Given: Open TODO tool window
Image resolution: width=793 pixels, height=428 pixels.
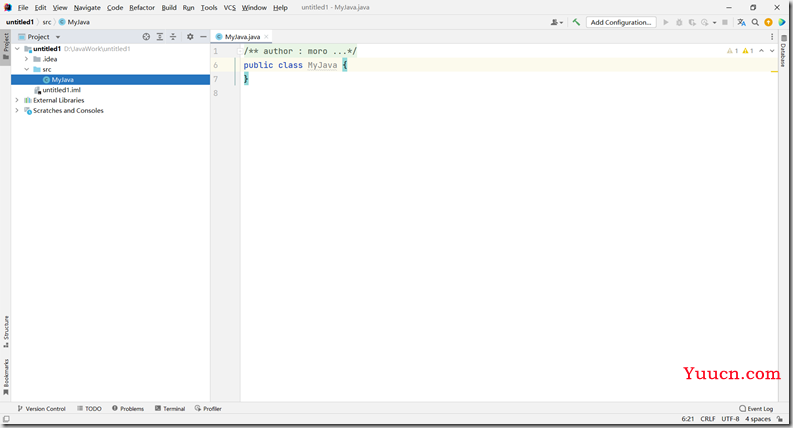Looking at the screenshot, I should (x=90, y=409).
